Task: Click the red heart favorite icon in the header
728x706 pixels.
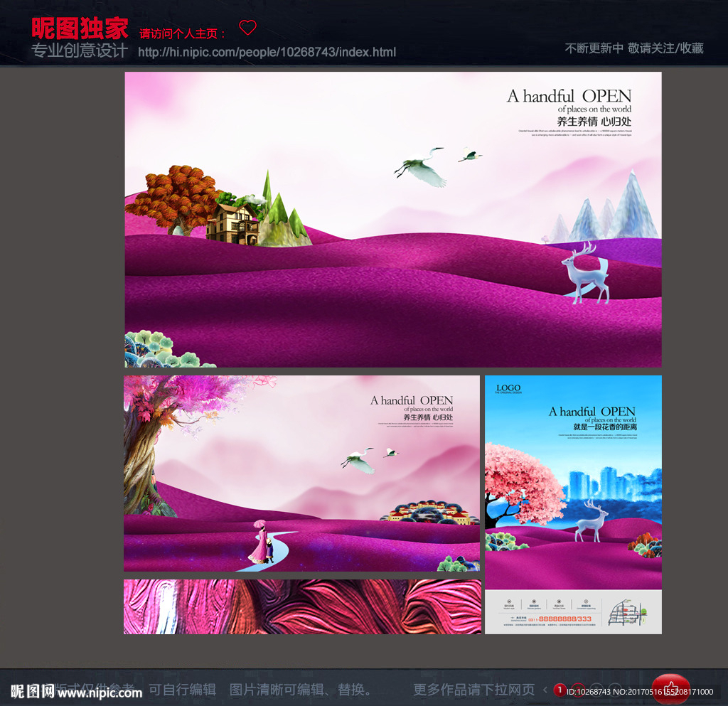Action: (x=247, y=27)
